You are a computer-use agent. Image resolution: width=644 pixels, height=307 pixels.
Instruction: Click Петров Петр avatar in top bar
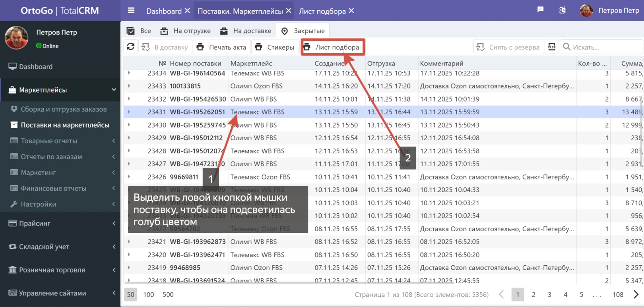click(x=586, y=11)
